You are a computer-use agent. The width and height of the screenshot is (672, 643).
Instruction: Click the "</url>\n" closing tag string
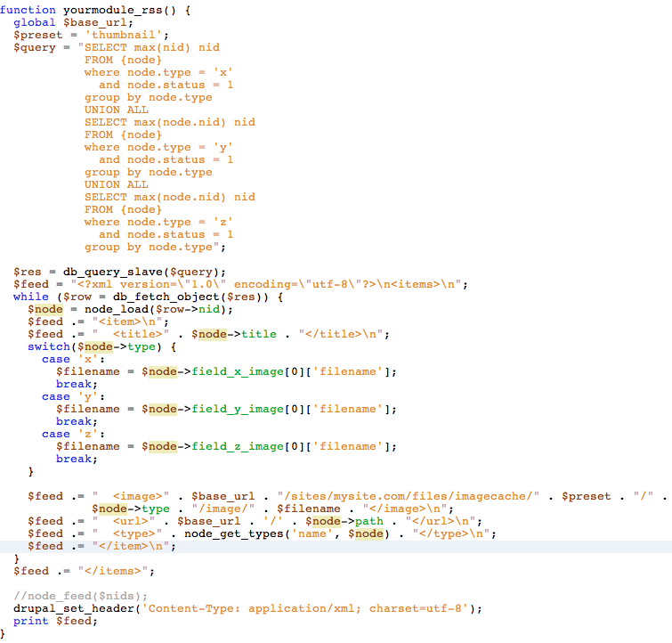point(440,521)
